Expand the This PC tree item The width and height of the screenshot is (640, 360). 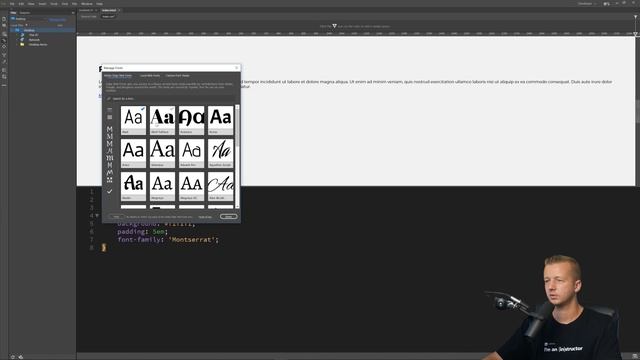click(x=18, y=35)
